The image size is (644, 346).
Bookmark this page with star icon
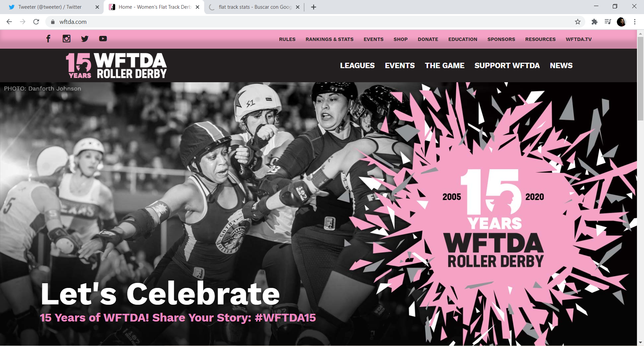(x=578, y=22)
